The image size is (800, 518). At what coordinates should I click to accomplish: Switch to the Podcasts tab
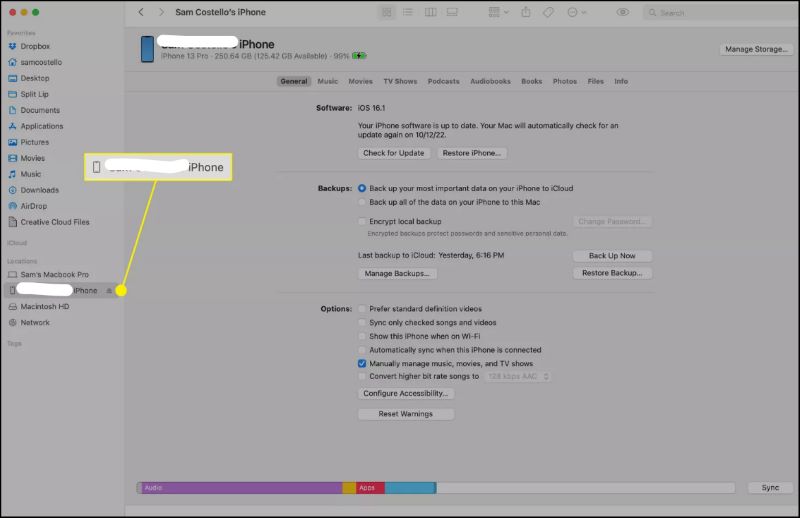[443, 81]
